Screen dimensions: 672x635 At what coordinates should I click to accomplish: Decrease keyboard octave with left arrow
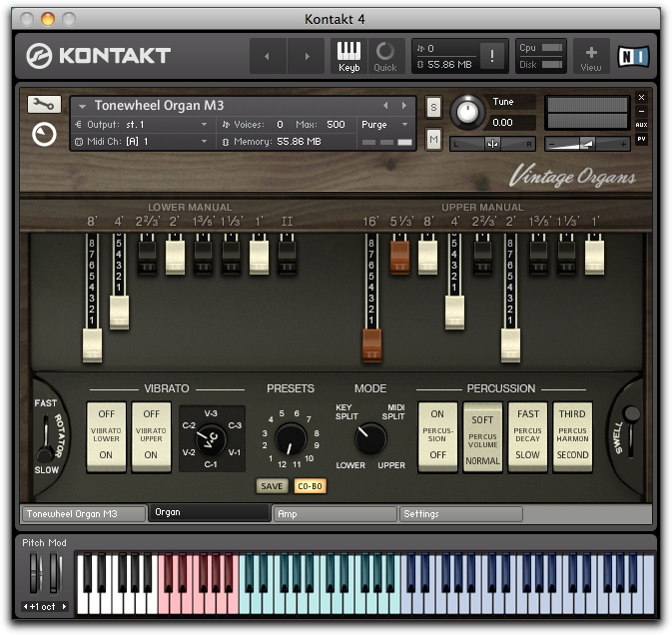(x=26, y=606)
